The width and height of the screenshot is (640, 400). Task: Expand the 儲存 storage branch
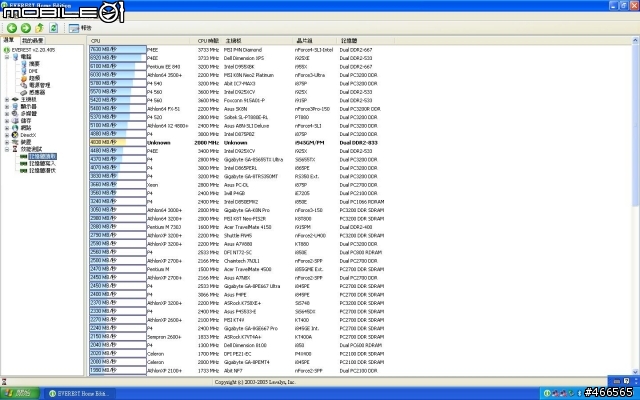[x=7, y=121]
